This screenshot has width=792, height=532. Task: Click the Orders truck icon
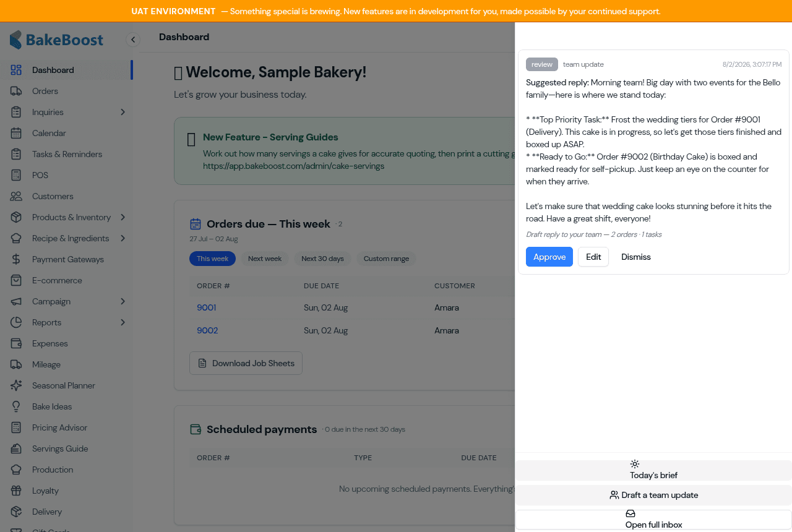click(16, 91)
